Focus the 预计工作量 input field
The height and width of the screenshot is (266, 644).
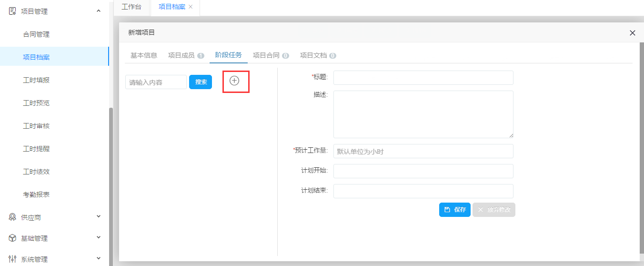click(x=423, y=151)
